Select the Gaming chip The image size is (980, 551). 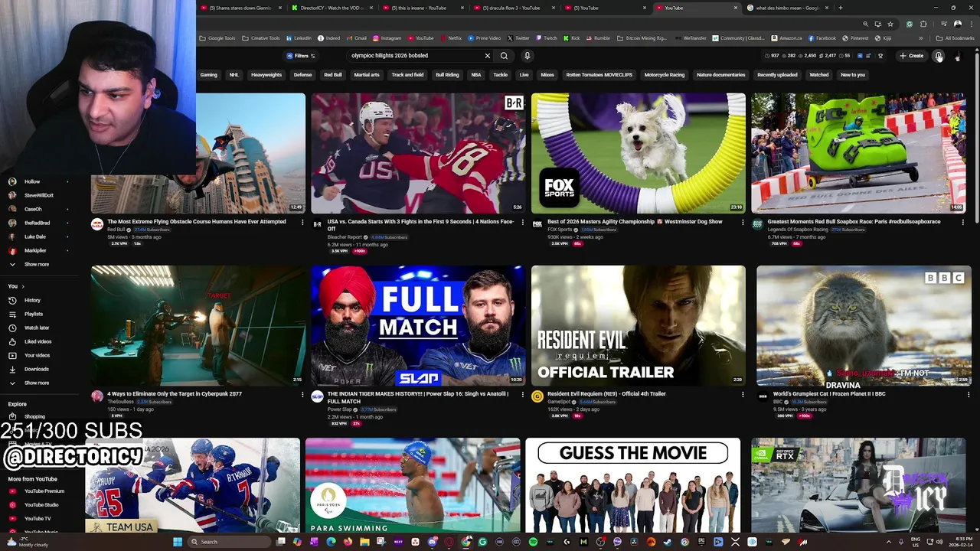click(x=209, y=75)
